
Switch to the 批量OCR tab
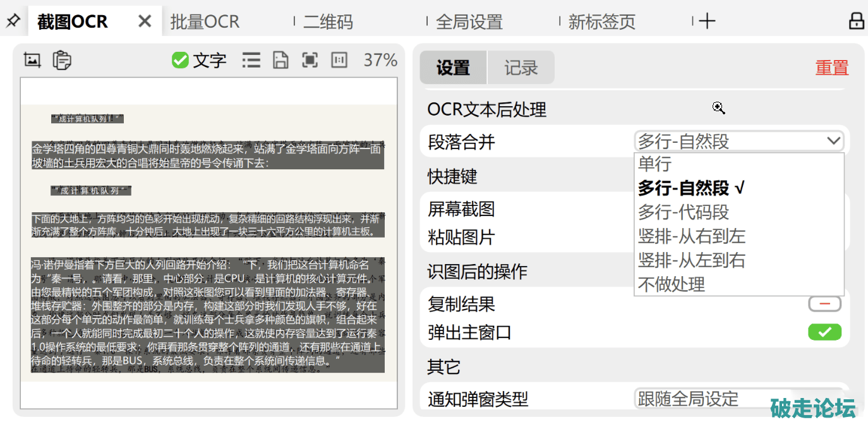click(205, 21)
